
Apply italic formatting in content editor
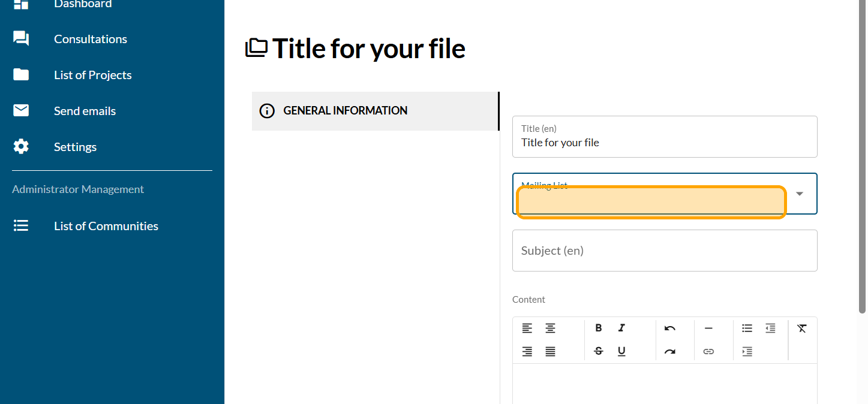pyautogui.click(x=621, y=328)
